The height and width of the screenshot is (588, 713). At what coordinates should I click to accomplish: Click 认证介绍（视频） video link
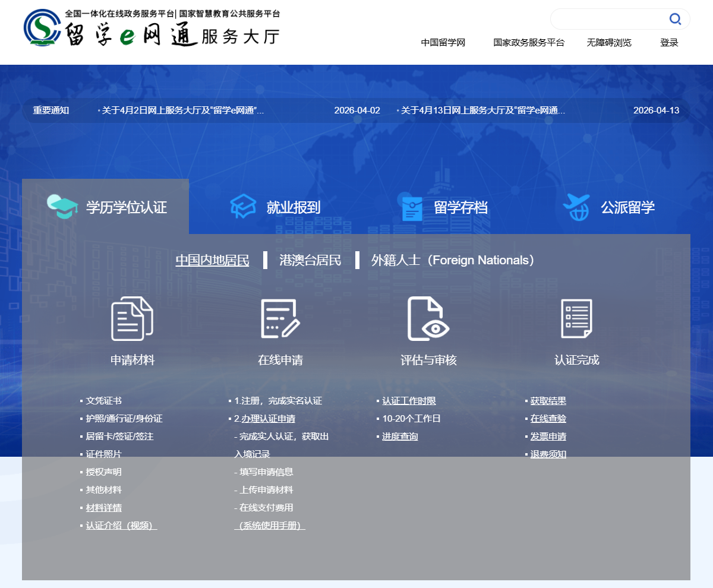click(x=121, y=525)
